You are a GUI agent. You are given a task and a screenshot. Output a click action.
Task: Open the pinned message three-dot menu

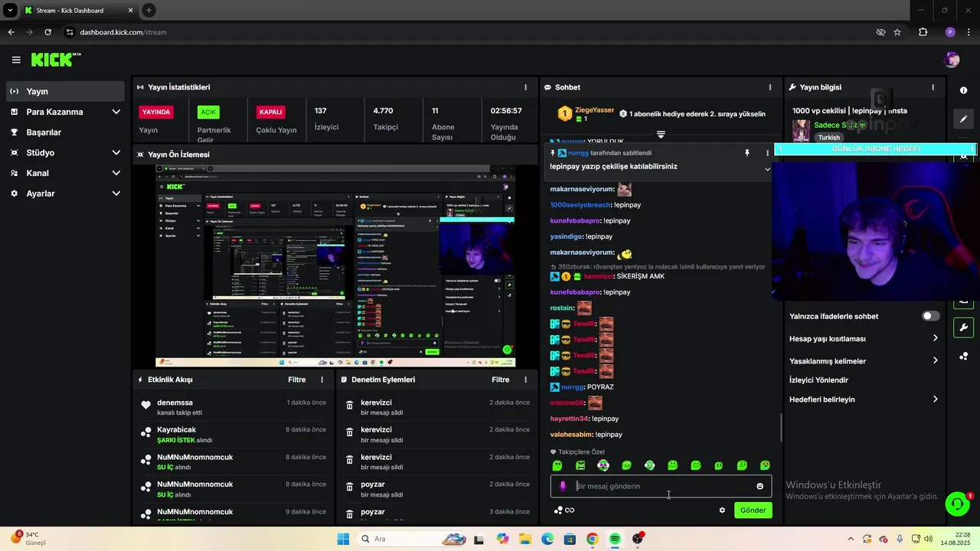click(767, 153)
